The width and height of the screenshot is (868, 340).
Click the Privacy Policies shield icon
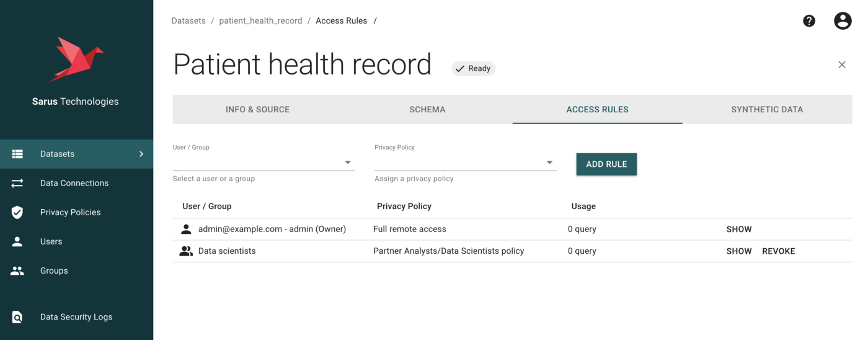click(17, 212)
